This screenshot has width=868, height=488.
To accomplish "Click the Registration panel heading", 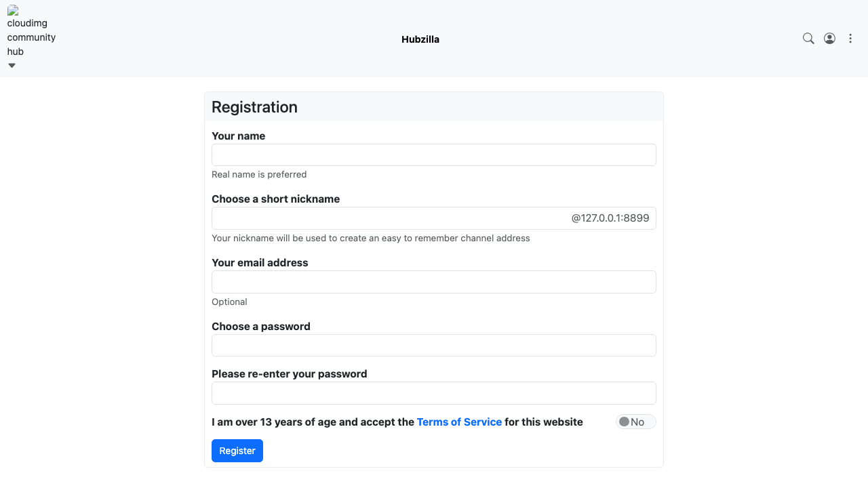I will click(x=254, y=107).
